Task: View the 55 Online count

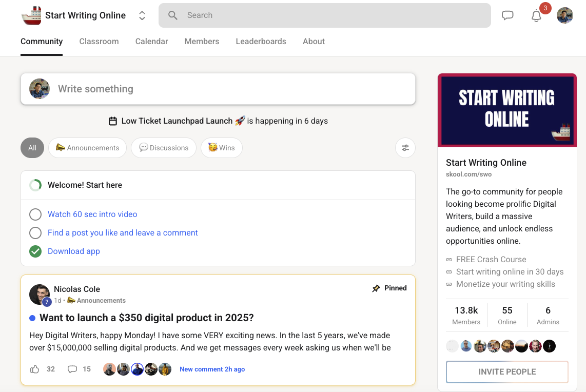Action: point(507,316)
